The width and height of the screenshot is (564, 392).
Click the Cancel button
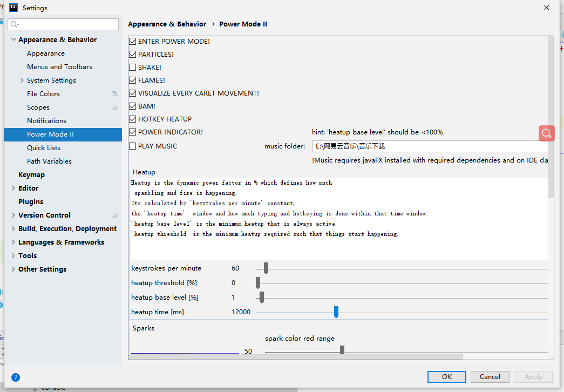pyautogui.click(x=490, y=376)
